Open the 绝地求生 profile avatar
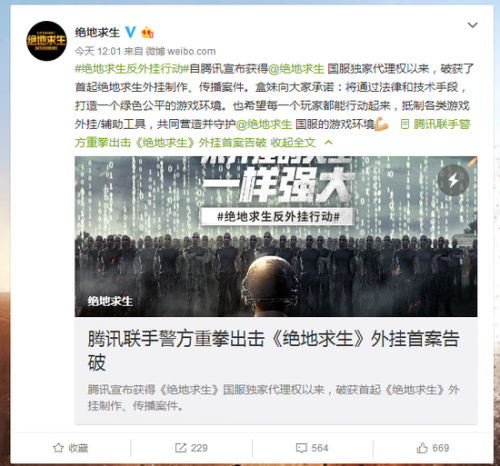 point(46,41)
